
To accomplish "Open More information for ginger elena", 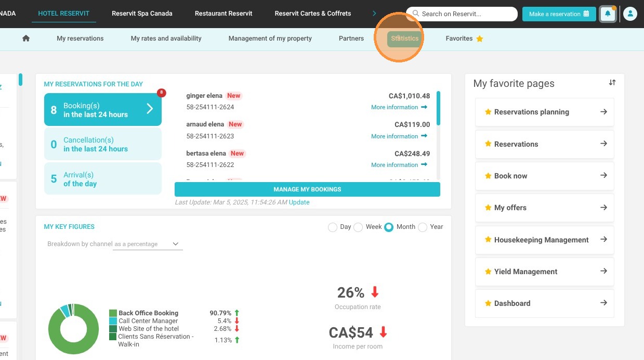I will click(x=399, y=107).
